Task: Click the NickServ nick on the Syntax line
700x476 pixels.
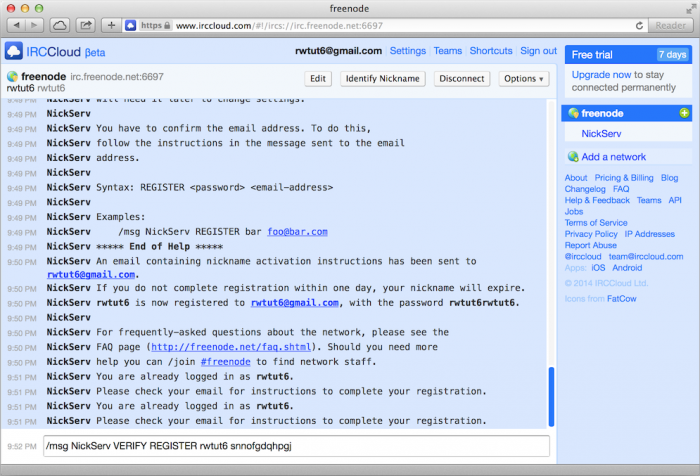Action: (69, 188)
